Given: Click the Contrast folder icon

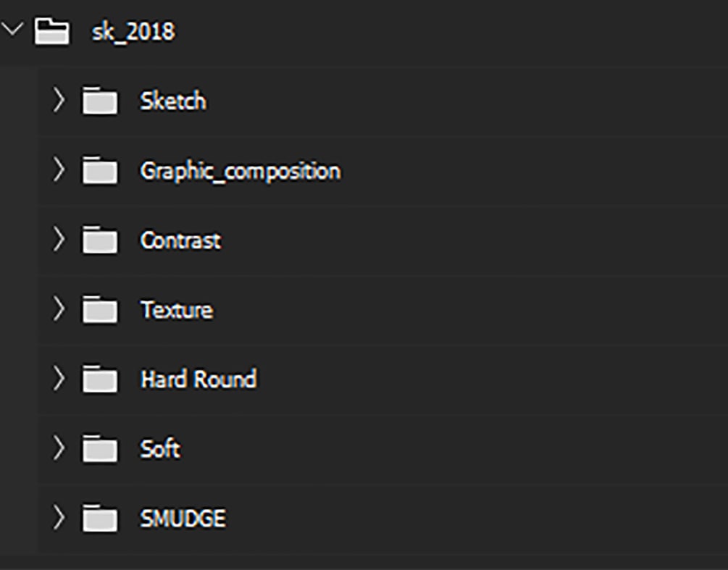Looking at the screenshot, I should click(x=100, y=239).
